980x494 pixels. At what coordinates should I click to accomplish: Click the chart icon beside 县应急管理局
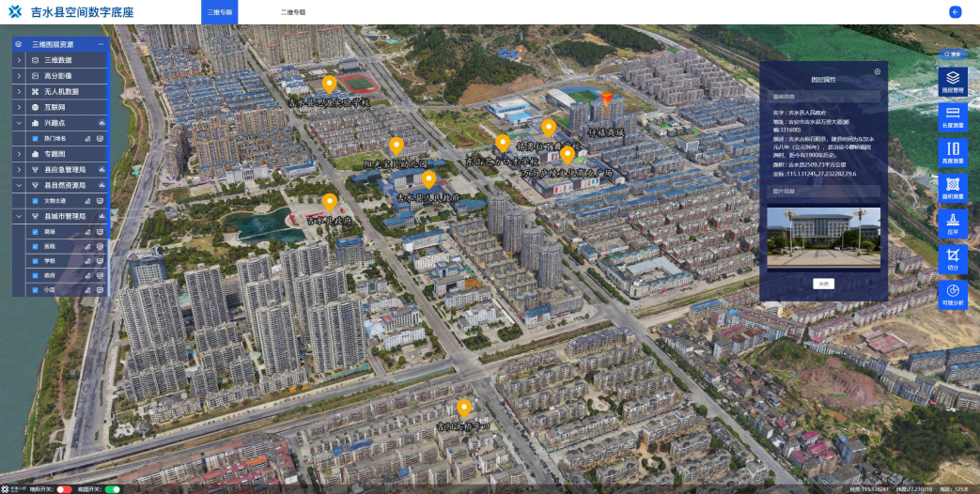click(x=101, y=170)
